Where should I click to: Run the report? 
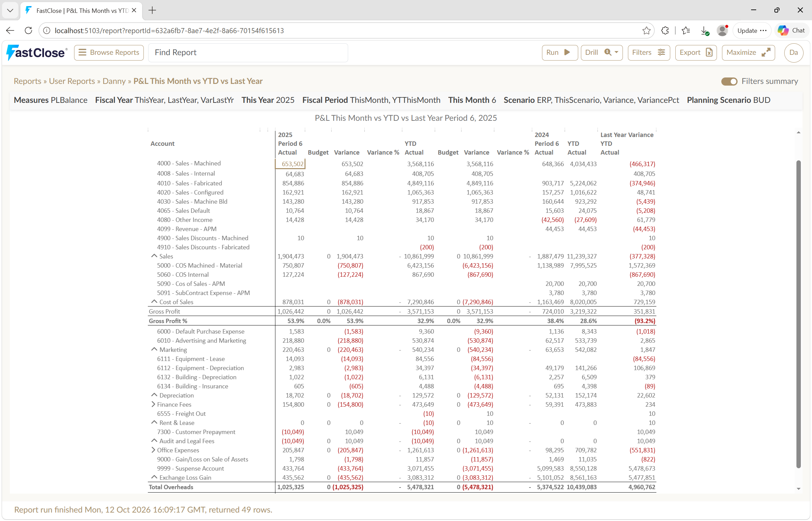[x=559, y=52]
